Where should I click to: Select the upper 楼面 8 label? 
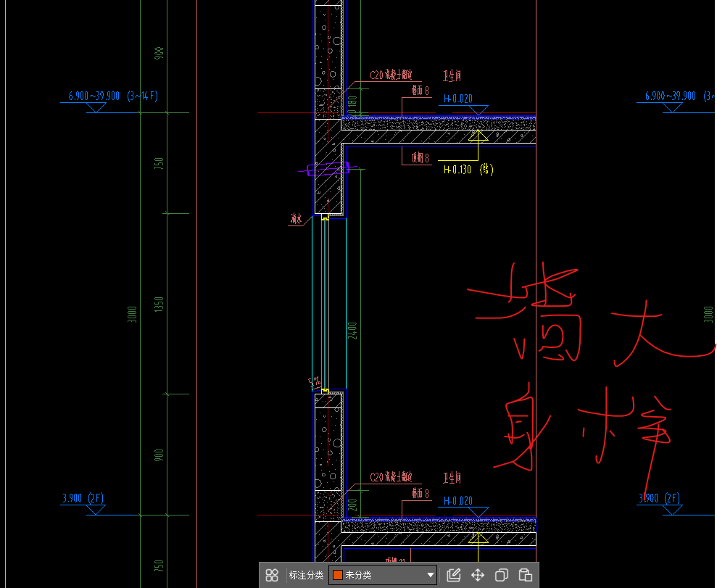(420, 91)
